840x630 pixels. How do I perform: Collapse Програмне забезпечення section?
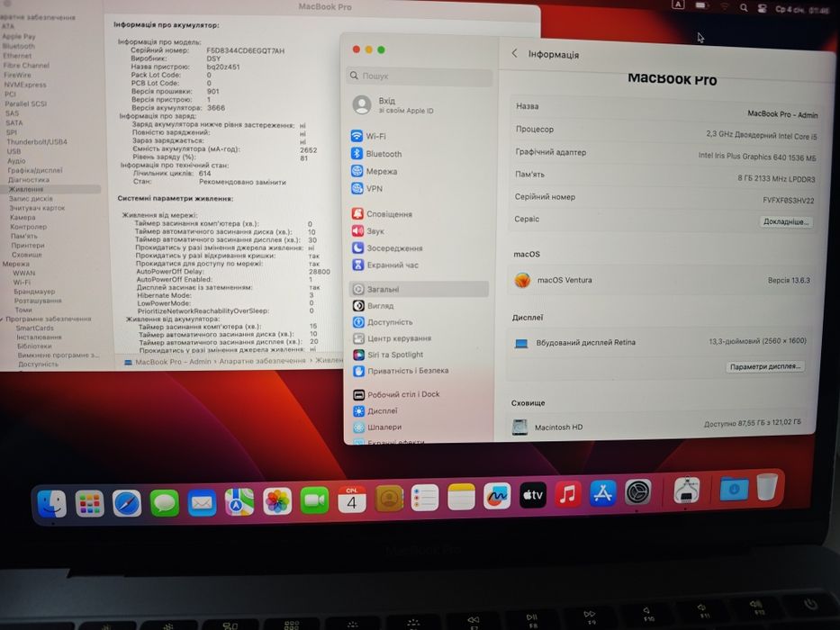[x=3, y=319]
